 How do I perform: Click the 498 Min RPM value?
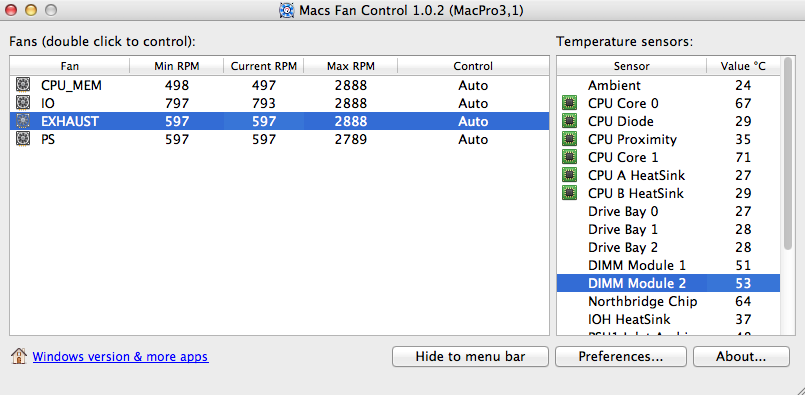pyautogui.click(x=177, y=85)
